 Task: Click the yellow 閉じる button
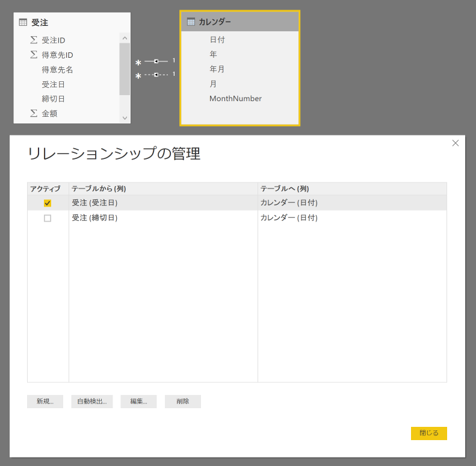click(x=429, y=433)
